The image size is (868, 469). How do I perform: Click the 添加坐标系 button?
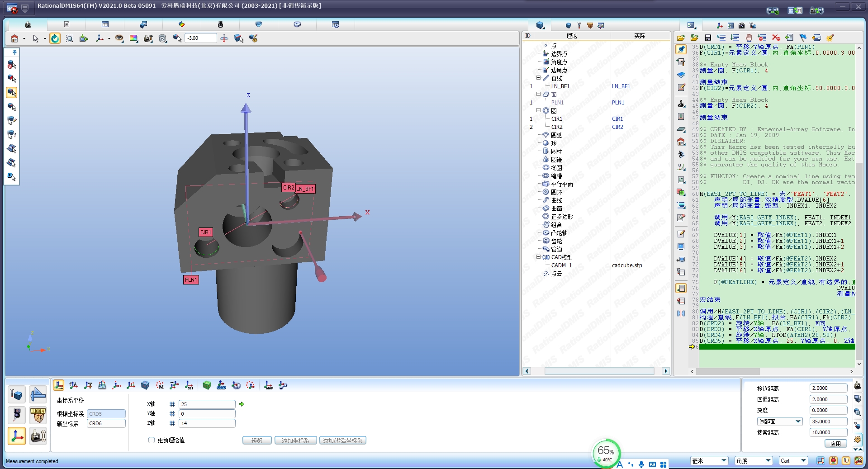[x=295, y=441]
